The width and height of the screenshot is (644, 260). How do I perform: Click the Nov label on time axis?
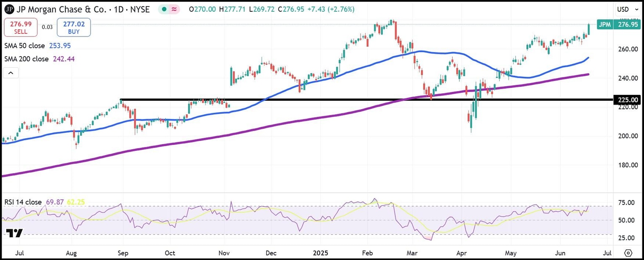click(x=224, y=253)
